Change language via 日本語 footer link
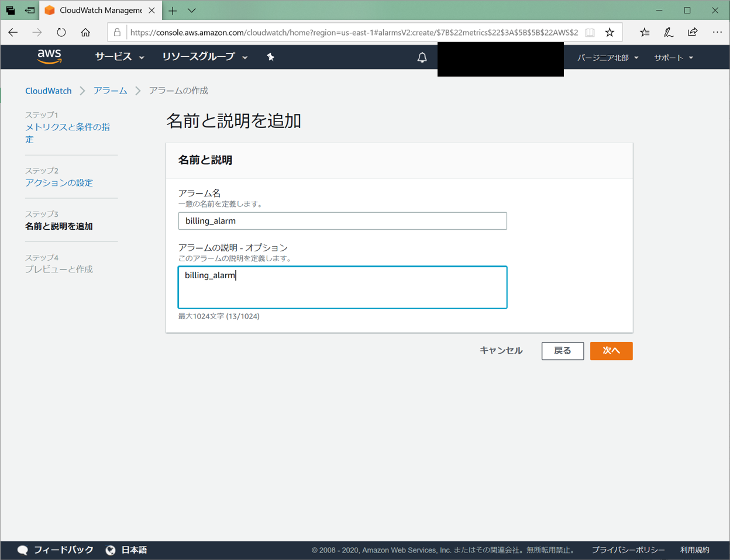 click(x=134, y=549)
